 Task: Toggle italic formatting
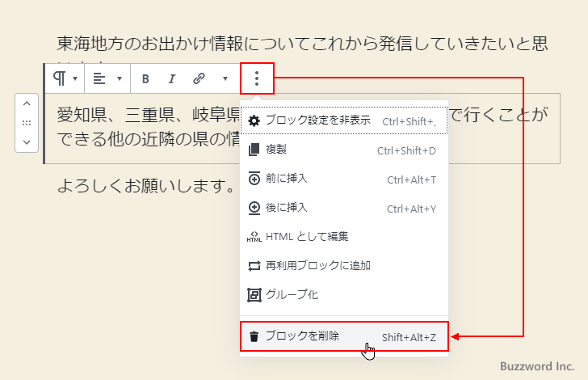coord(172,79)
